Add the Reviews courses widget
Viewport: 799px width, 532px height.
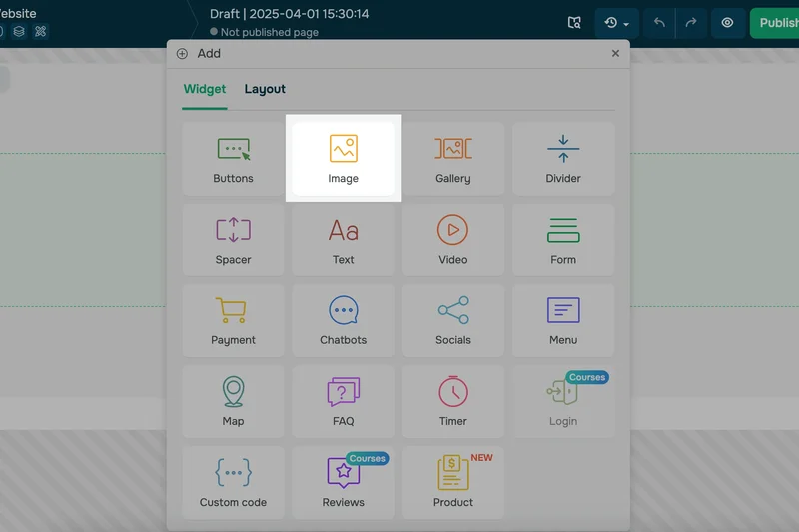[x=343, y=483]
